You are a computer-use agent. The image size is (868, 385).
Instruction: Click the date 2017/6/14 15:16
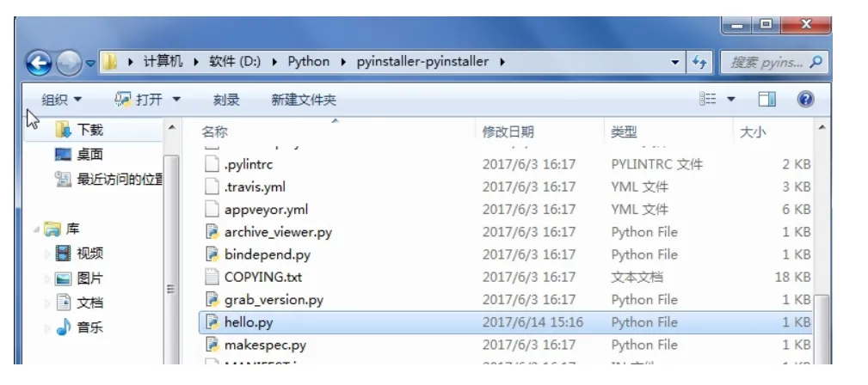click(x=532, y=322)
